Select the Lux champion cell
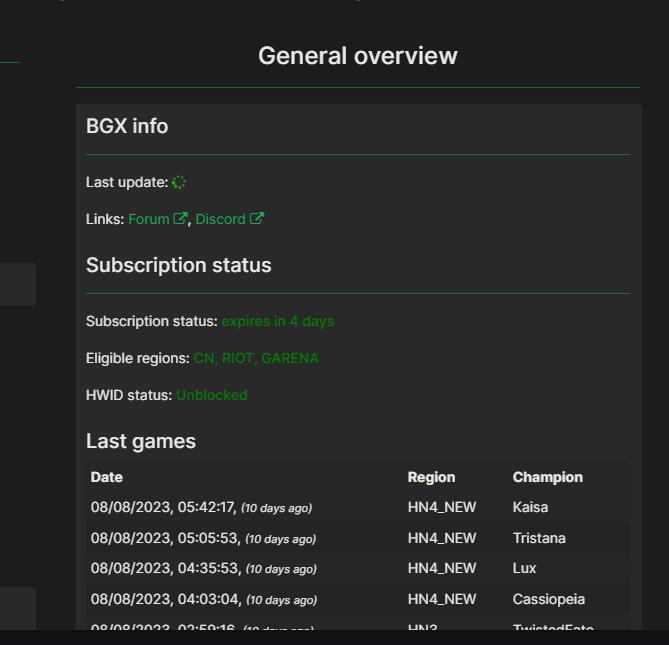Screen dimensions: 669x645 click(524, 568)
